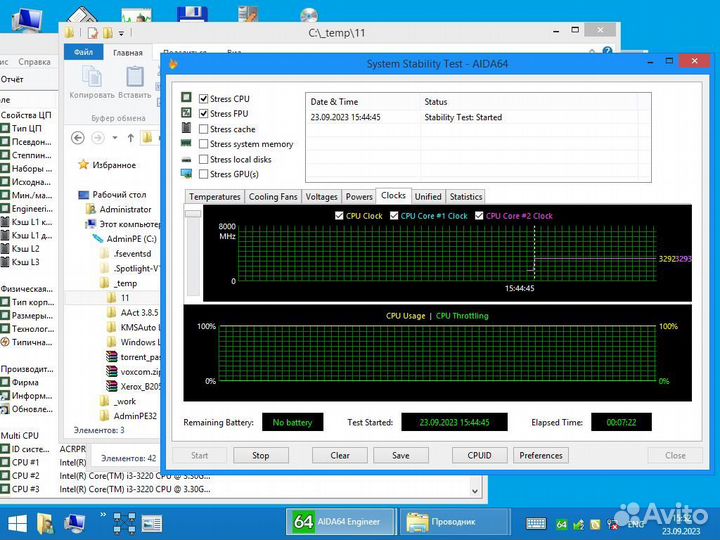This screenshot has height=540, width=720.
Task: Select the Statistics tab
Action: coord(466,197)
